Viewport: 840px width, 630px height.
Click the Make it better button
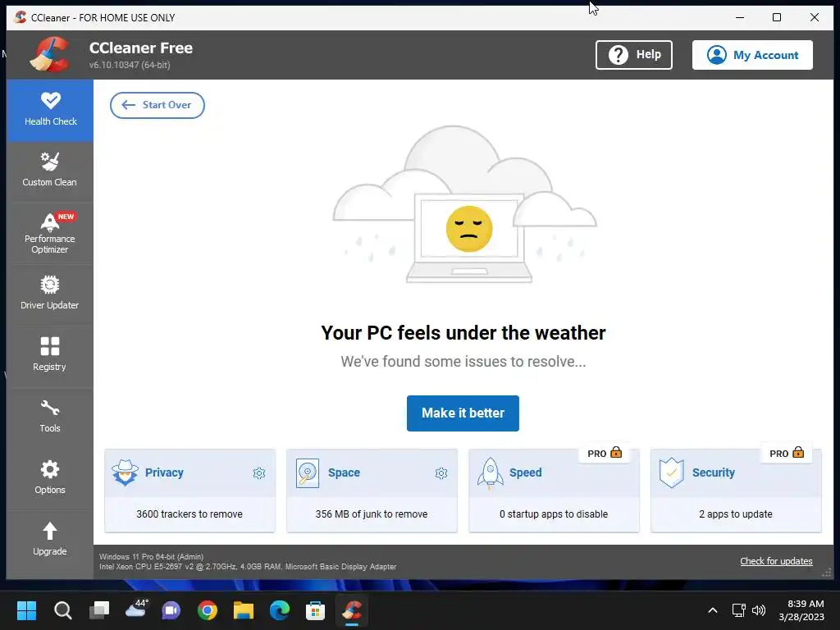(x=463, y=413)
